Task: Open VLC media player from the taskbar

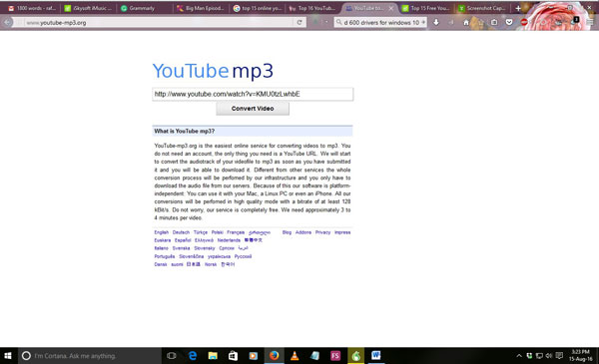Action: tap(295, 356)
